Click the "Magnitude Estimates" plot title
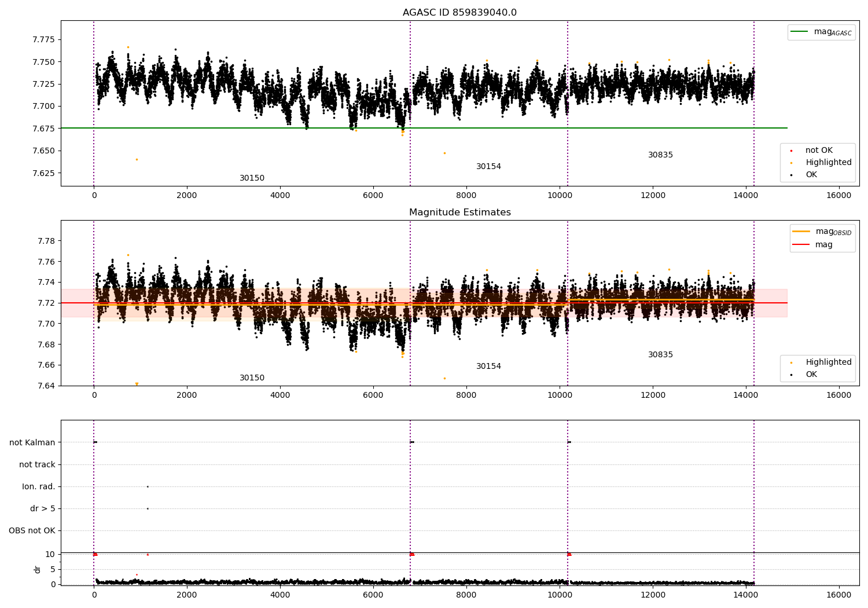The image size is (868, 608). coord(459,213)
